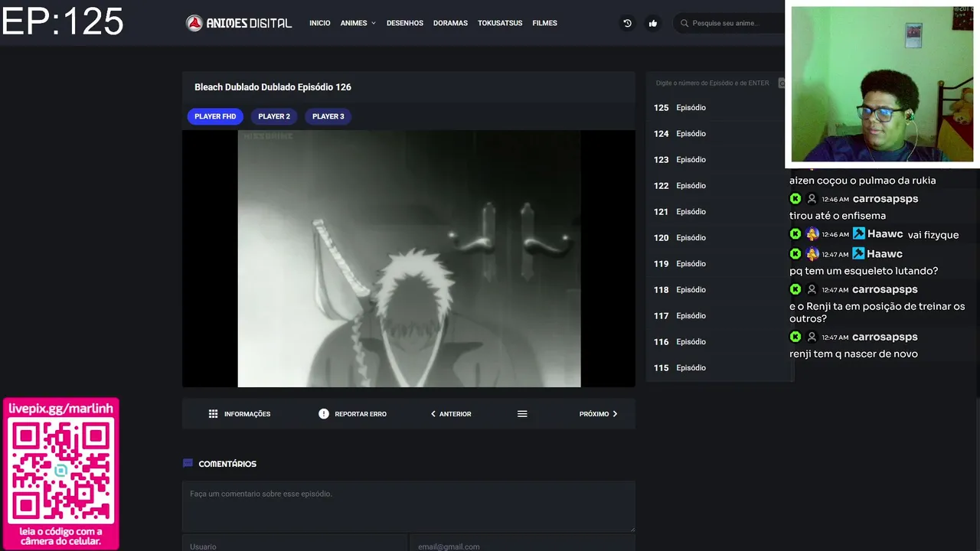Open the watch history clock icon
This screenshot has height=551, width=980.
pyautogui.click(x=627, y=23)
